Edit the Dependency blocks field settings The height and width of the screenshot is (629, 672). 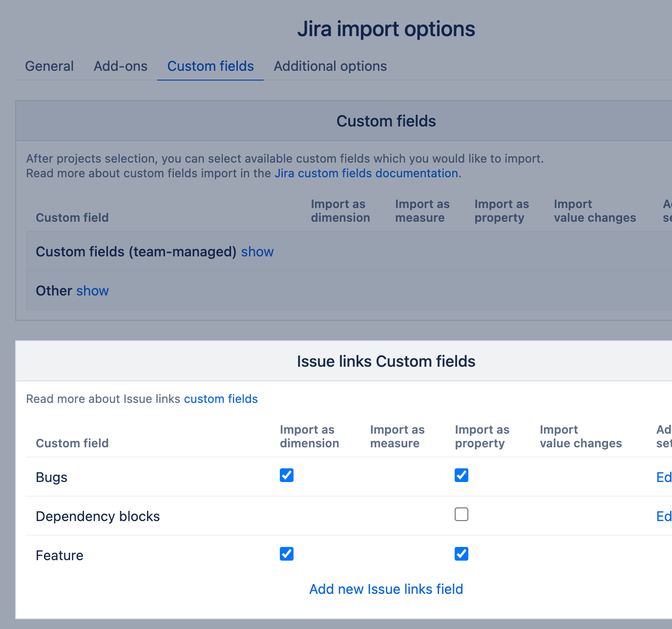tap(664, 516)
